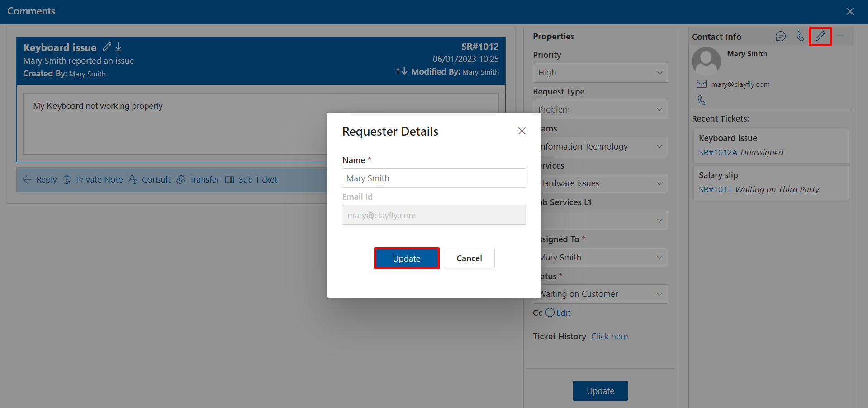Click the download arrow next to Keyboard issue title
The width and height of the screenshot is (868, 408).
(x=119, y=47)
